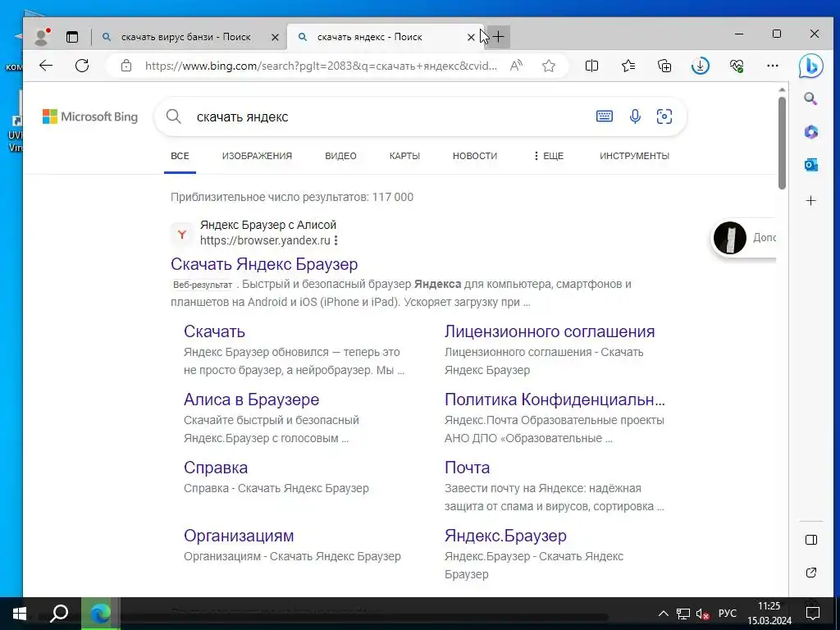The height and width of the screenshot is (630, 840).
Task: Switch to tab скачать вирус банзи
Action: pos(186,37)
